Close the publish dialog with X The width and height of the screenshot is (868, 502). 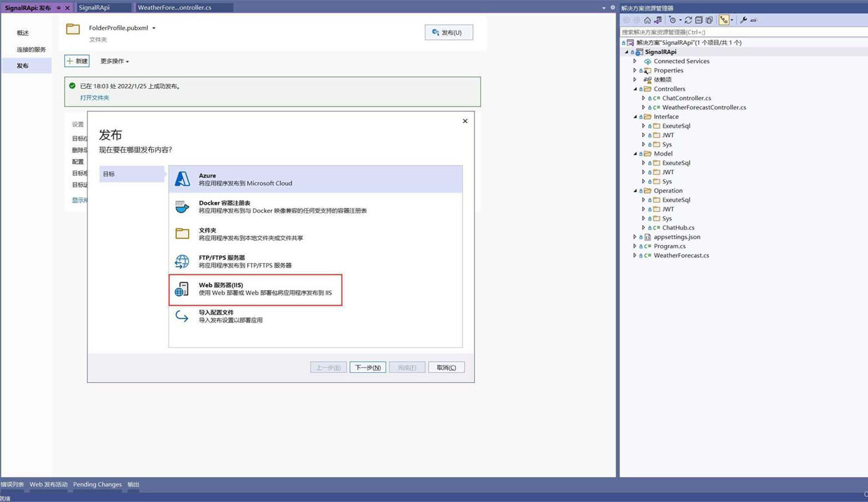[x=465, y=121]
